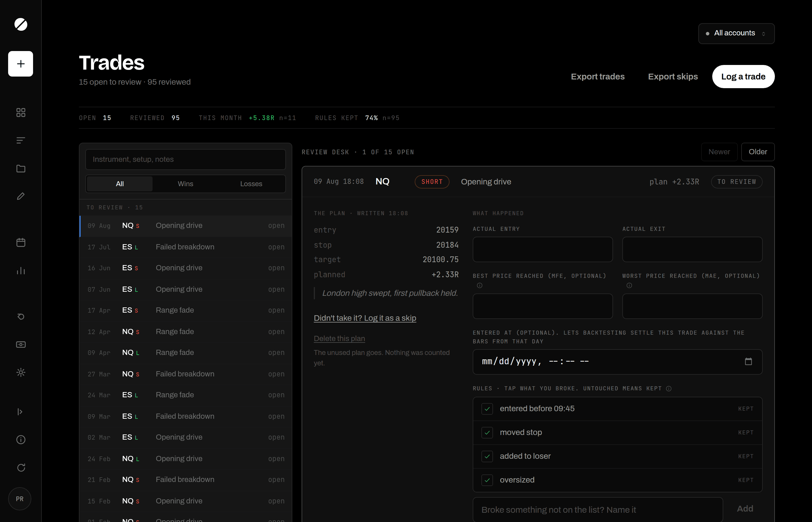Click info icon beside best price label
Image resolution: width=812 pixels, height=522 pixels.
pyautogui.click(x=480, y=285)
